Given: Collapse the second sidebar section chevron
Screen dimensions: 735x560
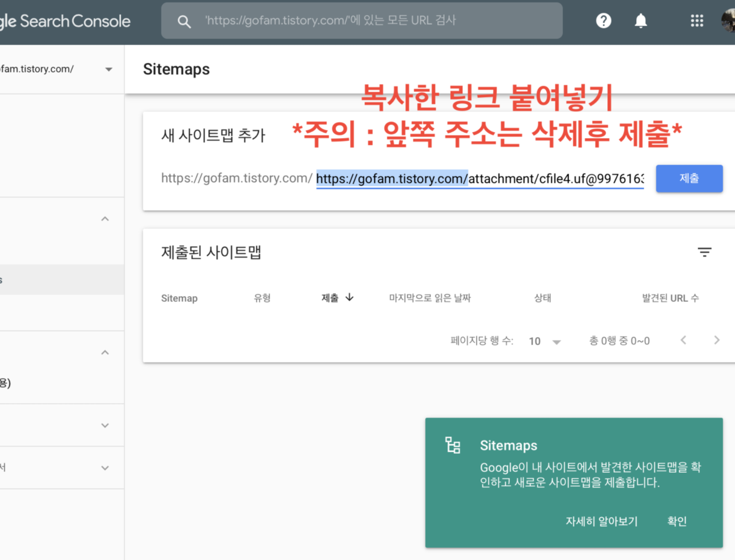Looking at the screenshot, I should pos(105,353).
